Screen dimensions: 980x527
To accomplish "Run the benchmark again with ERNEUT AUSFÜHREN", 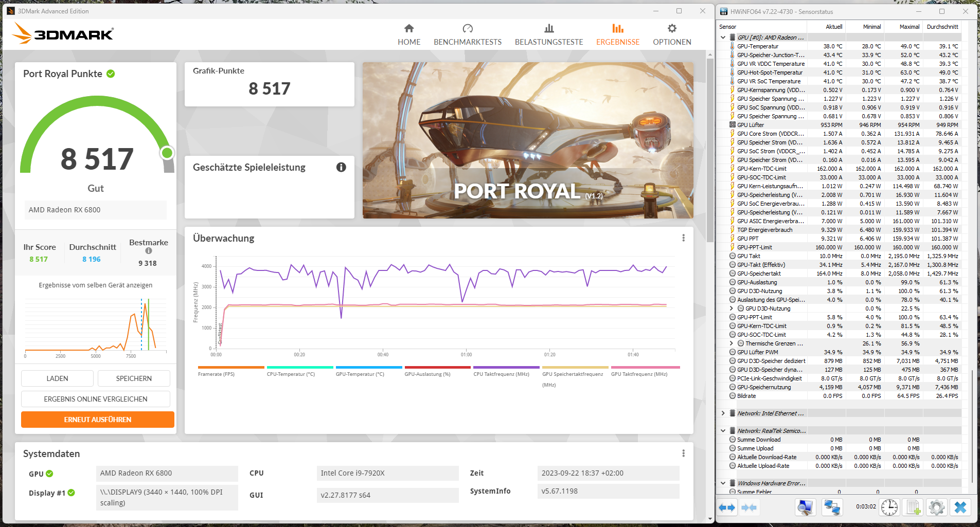I will click(98, 420).
